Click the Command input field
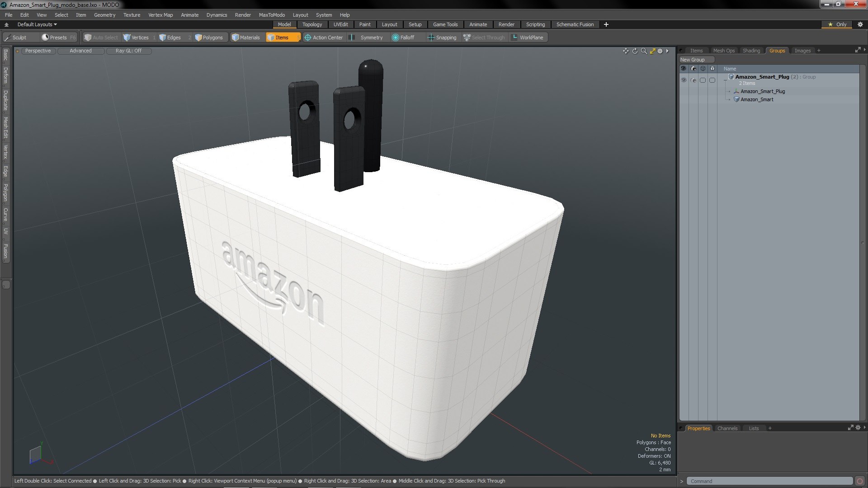 click(770, 481)
